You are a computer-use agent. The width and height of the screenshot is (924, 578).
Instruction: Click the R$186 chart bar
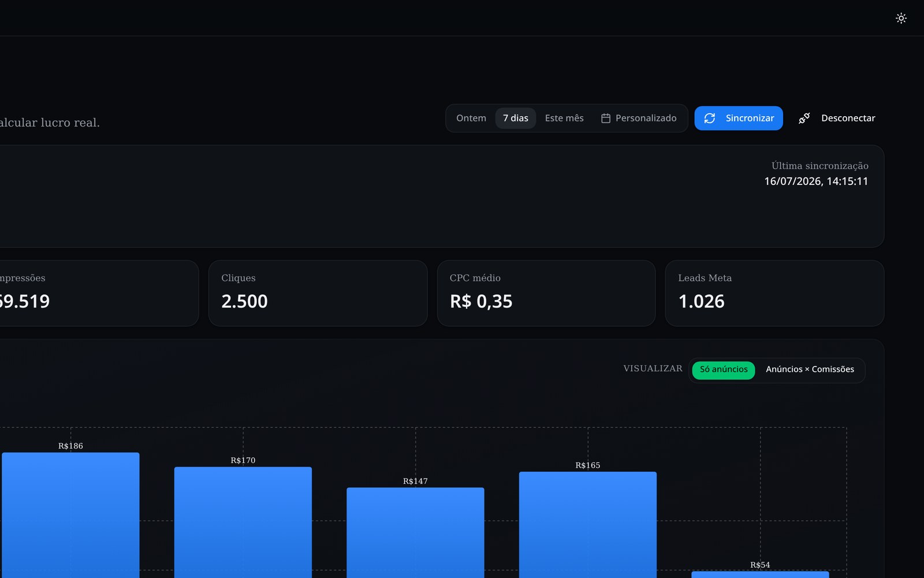(x=70, y=515)
